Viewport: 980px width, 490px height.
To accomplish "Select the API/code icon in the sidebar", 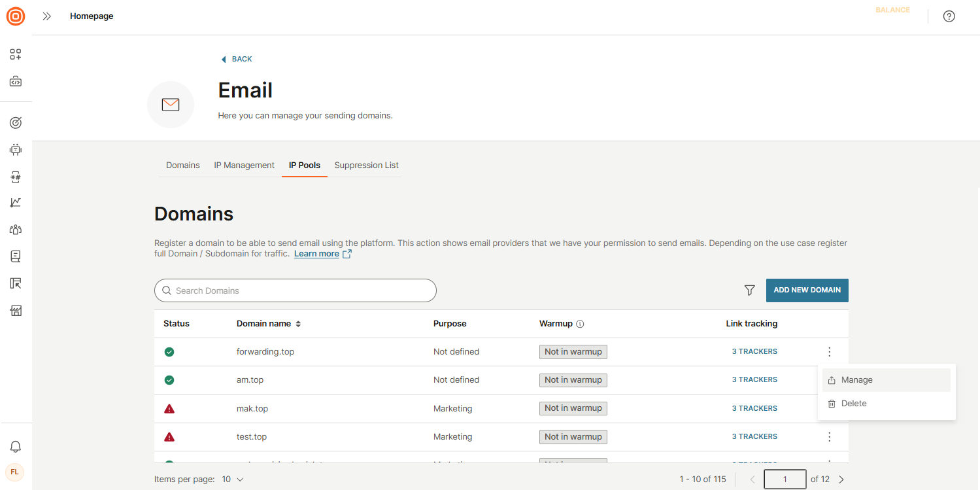I will [x=15, y=81].
